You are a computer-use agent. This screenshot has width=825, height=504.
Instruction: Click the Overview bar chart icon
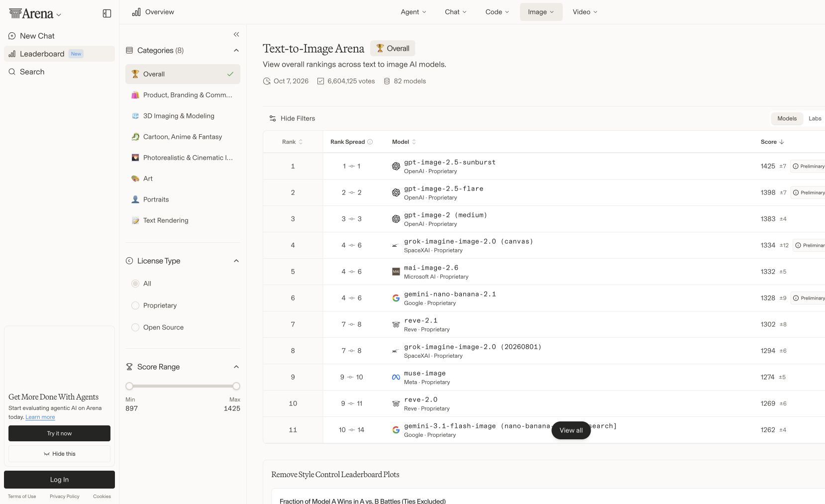point(136,12)
